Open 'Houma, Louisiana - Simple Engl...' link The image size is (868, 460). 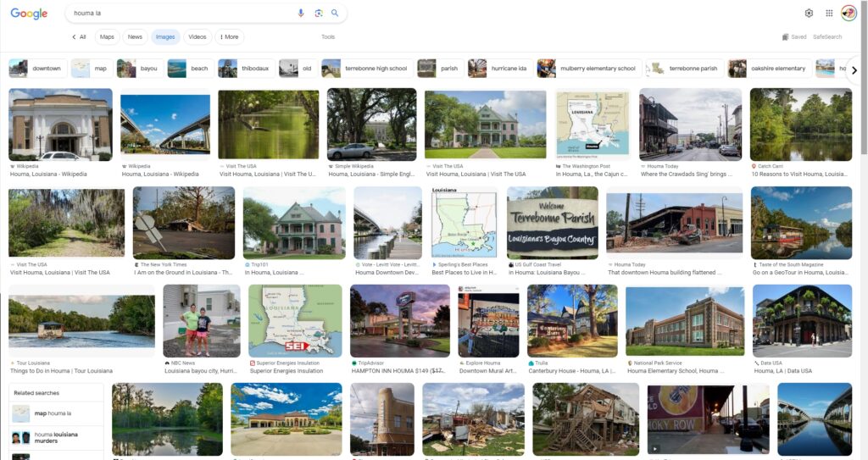(x=371, y=174)
